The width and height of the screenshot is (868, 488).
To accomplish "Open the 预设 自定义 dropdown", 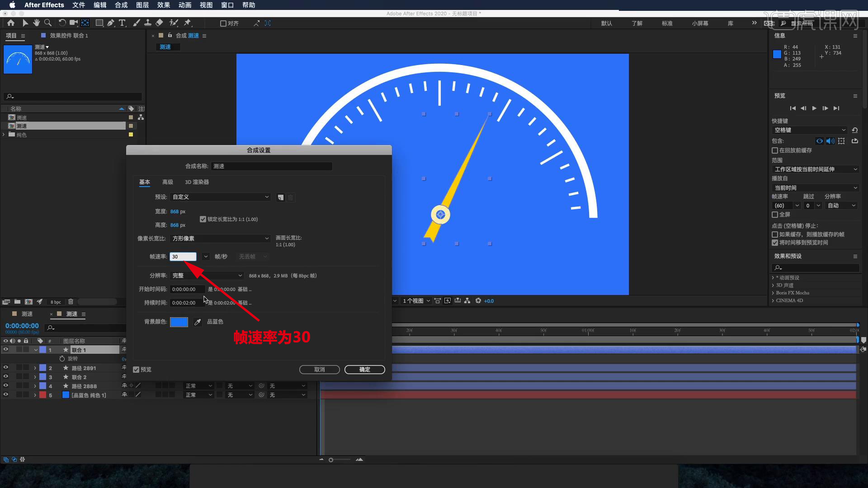I will [x=220, y=197].
